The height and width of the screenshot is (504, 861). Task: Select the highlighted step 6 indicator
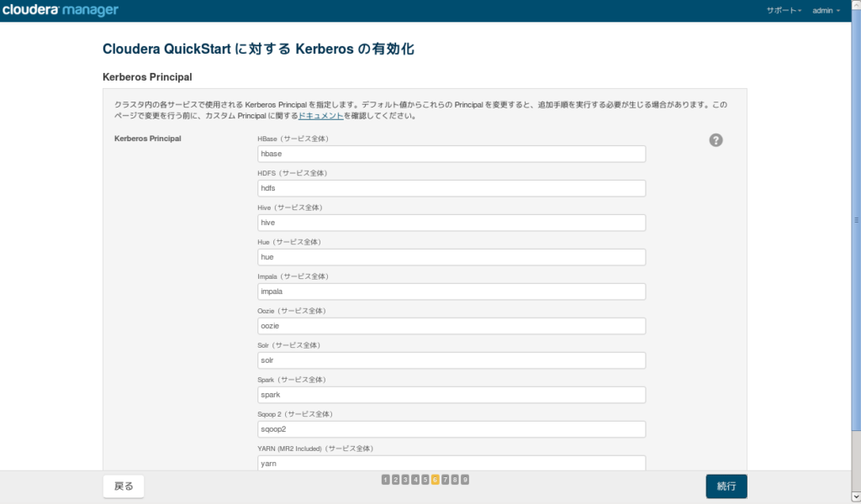(435, 480)
